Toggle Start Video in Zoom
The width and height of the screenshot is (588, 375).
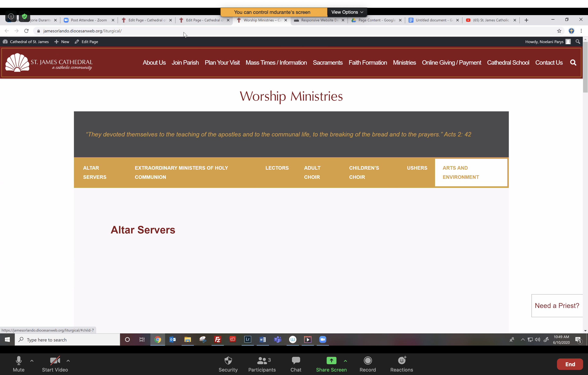click(55, 364)
